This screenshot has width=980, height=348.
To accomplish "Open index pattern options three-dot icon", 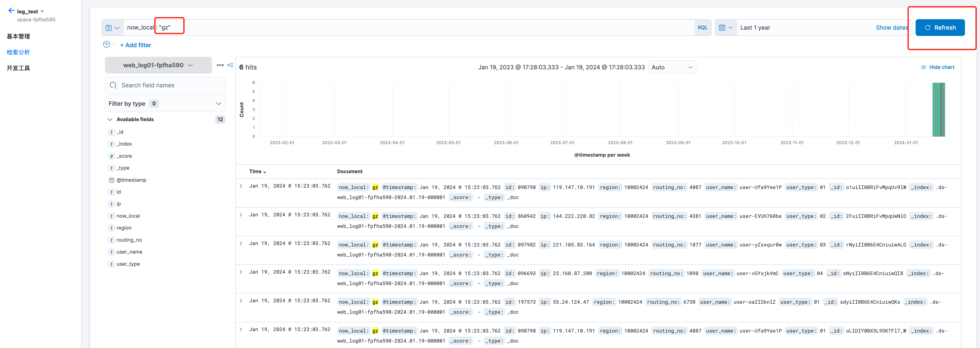I will 220,65.
